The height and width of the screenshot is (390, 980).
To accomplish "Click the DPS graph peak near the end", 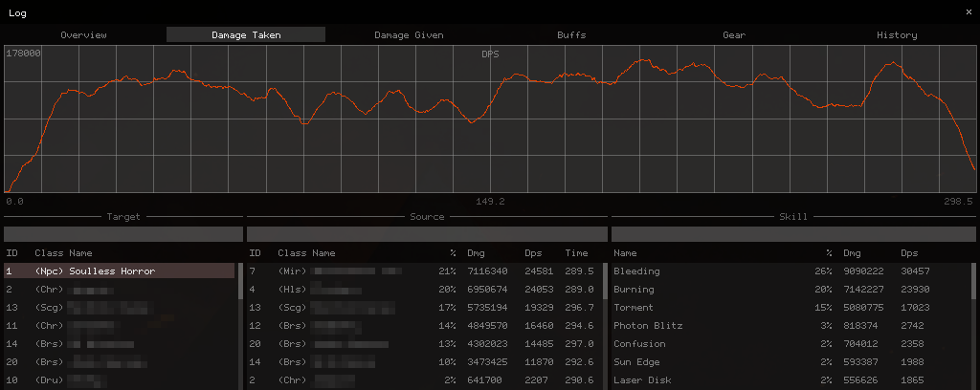I will pyautogui.click(x=894, y=62).
